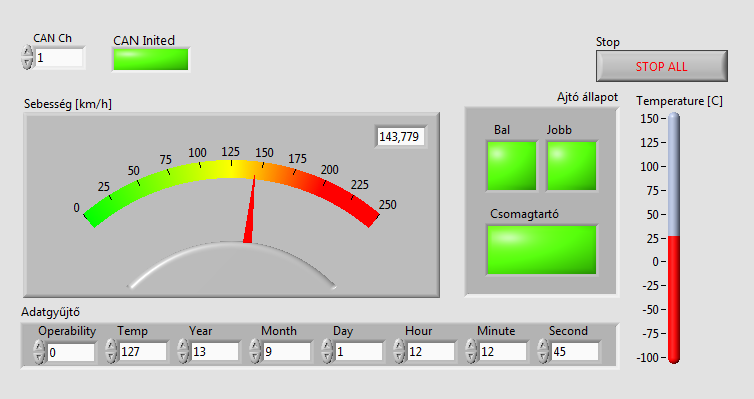The width and height of the screenshot is (754, 399).
Task: Click the Operability field showing 0
Action: click(71, 352)
